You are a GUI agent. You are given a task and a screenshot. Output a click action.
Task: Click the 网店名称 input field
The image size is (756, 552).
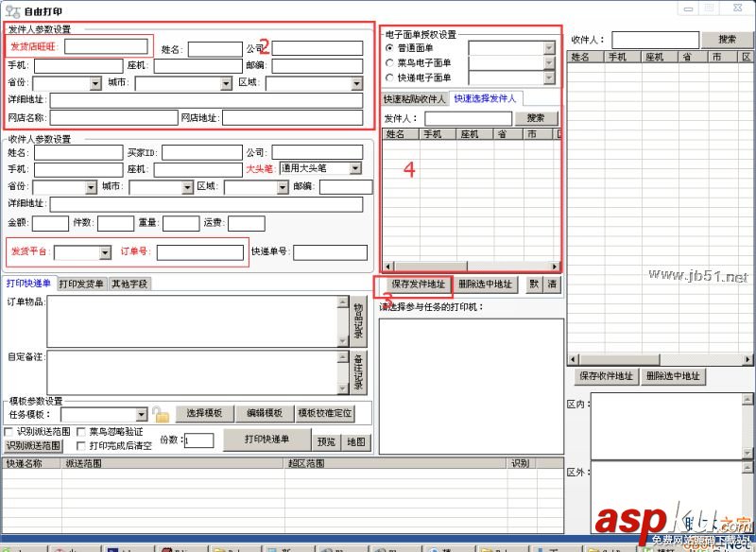click(113, 117)
